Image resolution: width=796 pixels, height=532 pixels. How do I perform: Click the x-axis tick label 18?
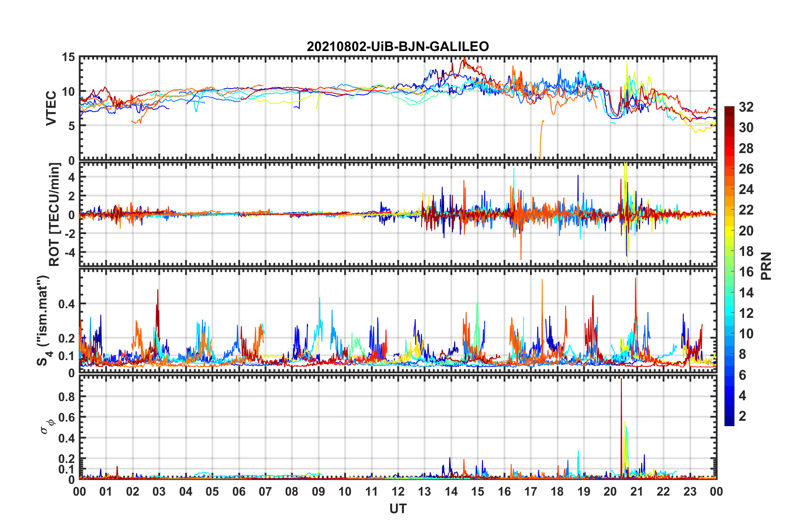(557, 491)
